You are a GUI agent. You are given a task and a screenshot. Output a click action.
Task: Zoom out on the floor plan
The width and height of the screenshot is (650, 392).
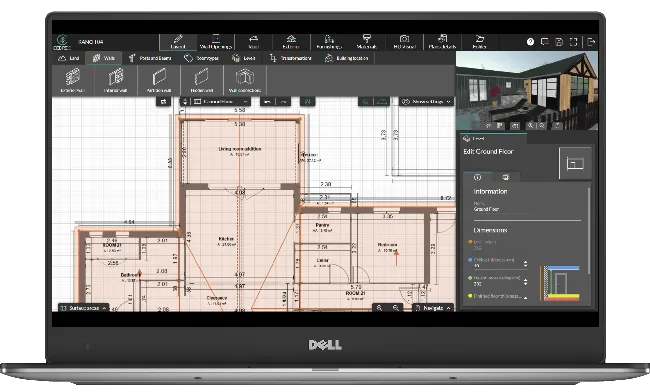[395, 308]
